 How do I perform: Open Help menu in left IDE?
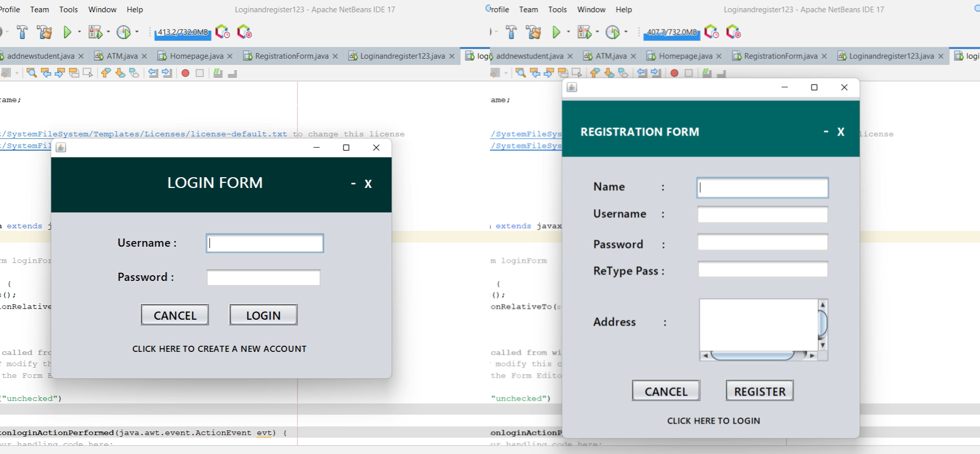135,10
